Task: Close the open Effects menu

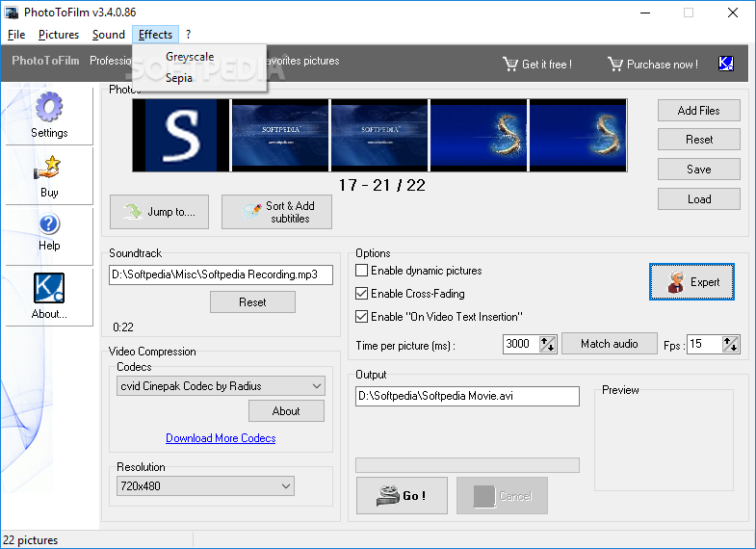Action: 155,35
